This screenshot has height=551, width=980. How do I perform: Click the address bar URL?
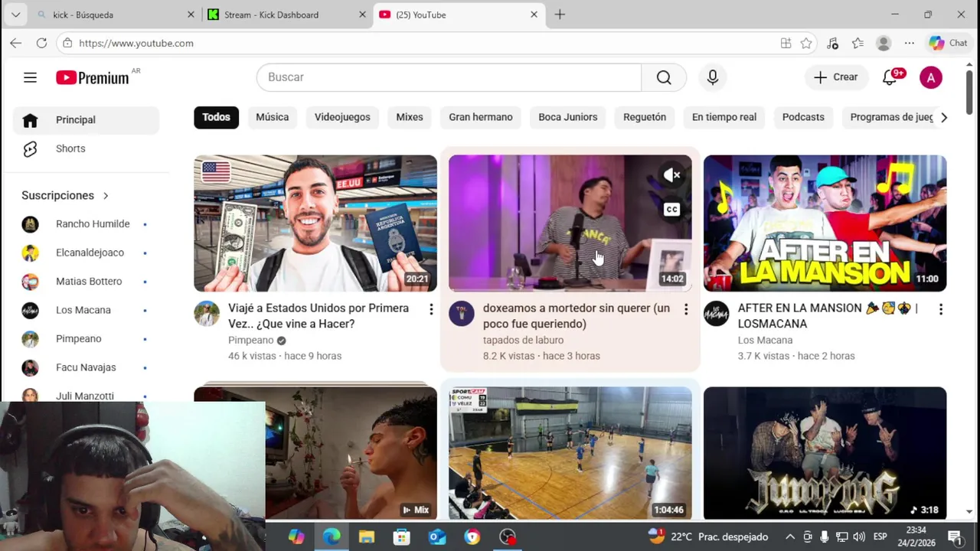136,43
